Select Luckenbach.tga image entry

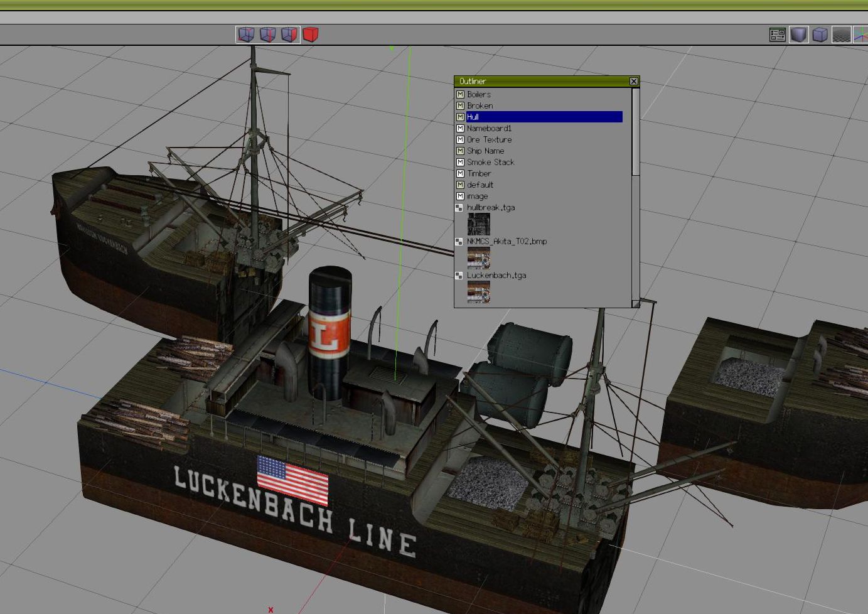pyautogui.click(x=496, y=275)
